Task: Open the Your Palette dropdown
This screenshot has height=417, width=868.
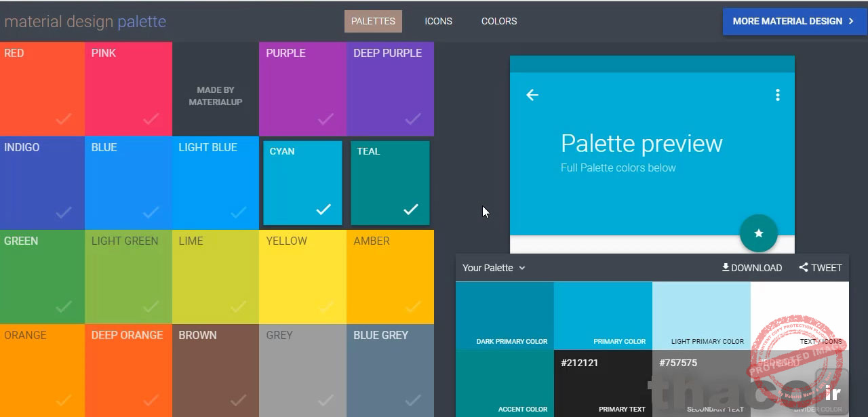Action: click(493, 268)
